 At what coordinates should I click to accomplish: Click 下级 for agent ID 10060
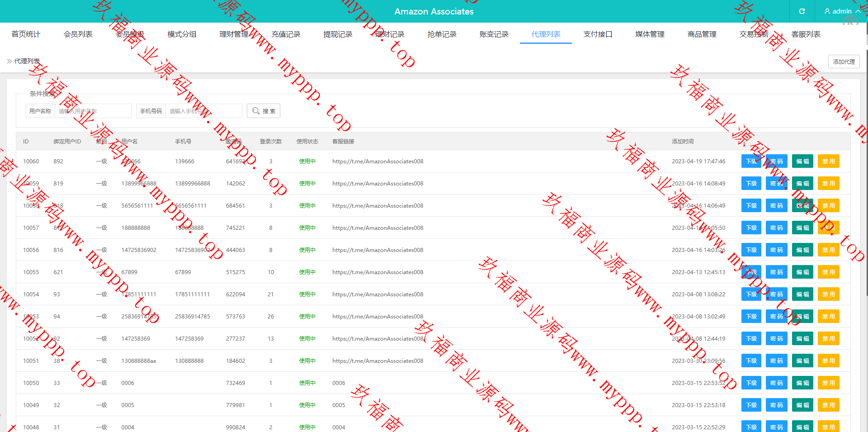(751, 161)
